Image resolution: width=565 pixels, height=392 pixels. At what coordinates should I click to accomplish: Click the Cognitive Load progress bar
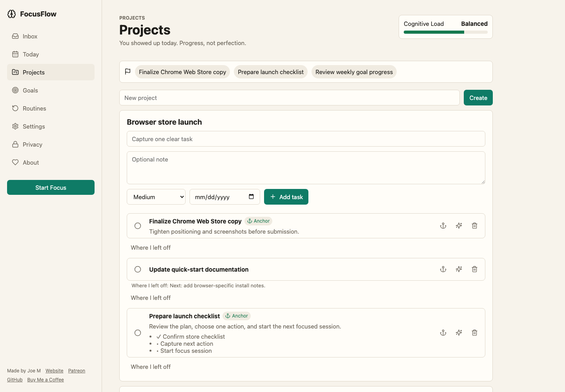[446, 32]
